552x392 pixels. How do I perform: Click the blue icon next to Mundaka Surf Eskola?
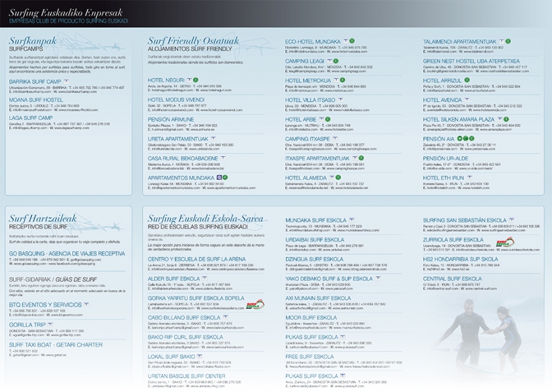coord(351,220)
